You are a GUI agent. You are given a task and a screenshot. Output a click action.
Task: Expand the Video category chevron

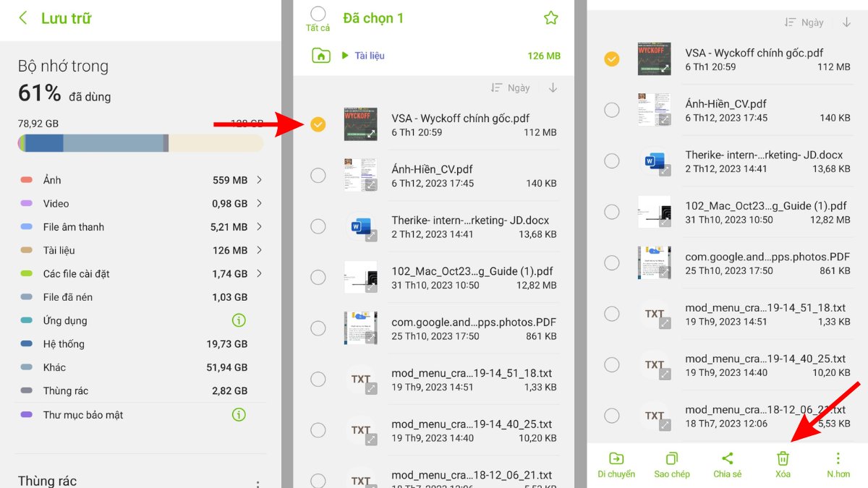click(x=259, y=203)
